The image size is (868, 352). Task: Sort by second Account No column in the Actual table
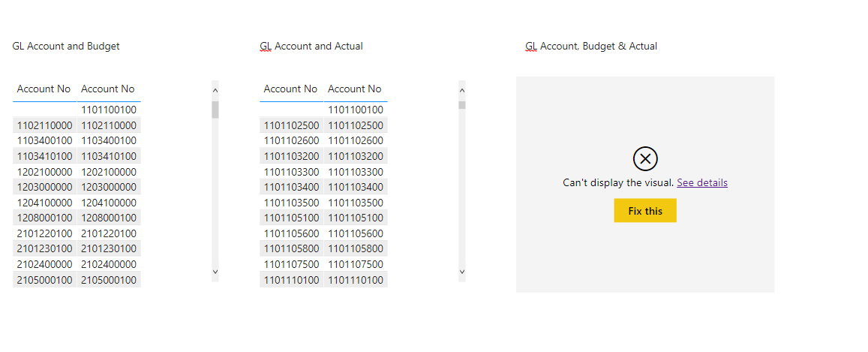(355, 89)
